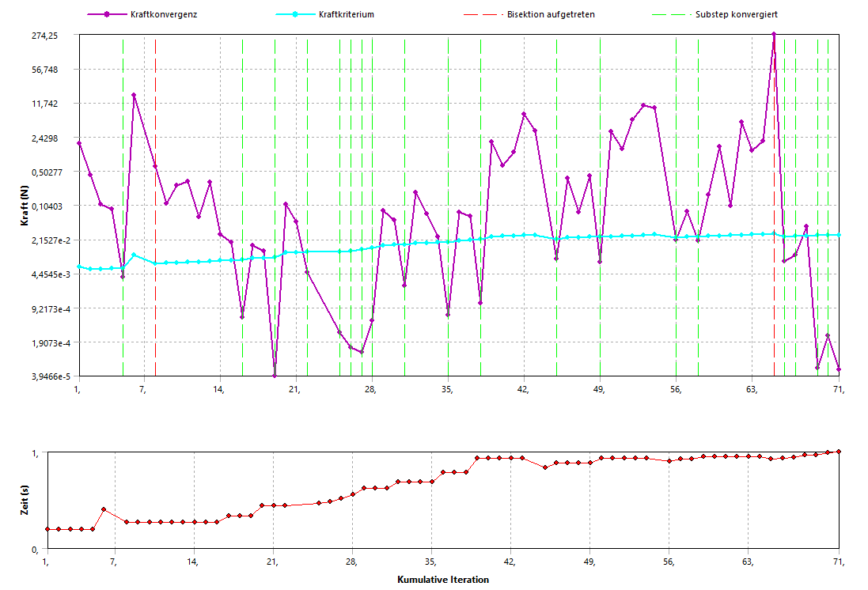Viewport: 868px width, 590px height.
Task: Click the last Zeit data point at iteration 71
Action: coord(839,452)
